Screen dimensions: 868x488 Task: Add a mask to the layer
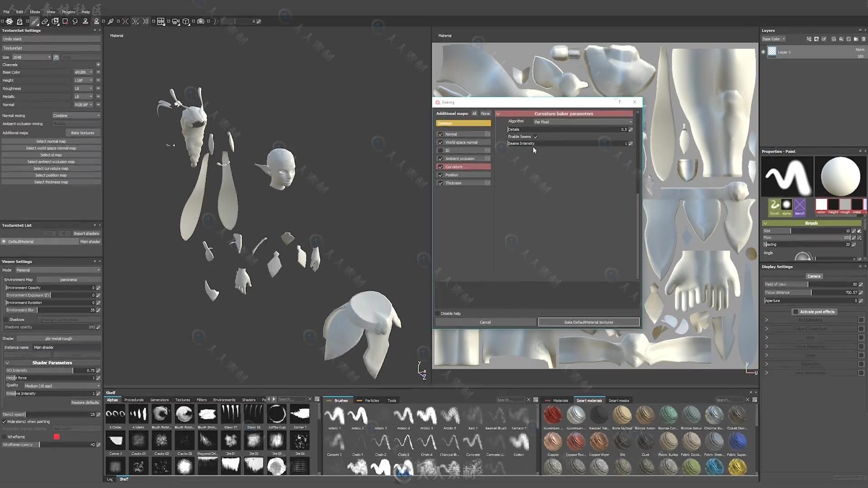tap(816, 39)
